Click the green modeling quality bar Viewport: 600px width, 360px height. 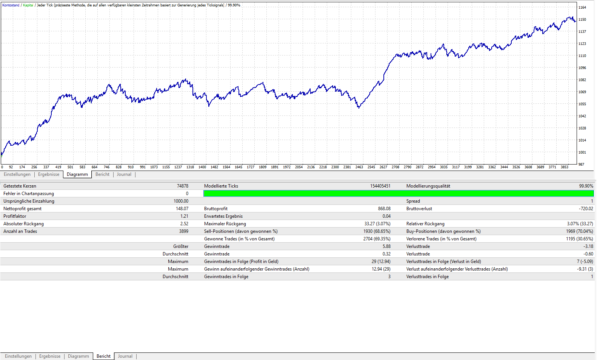tap(398, 194)
